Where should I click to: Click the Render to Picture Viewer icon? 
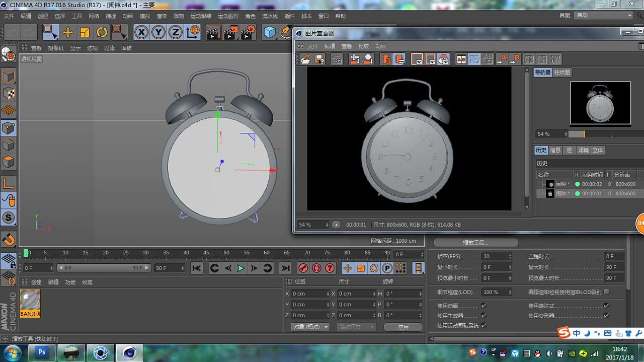pyautogui.click(x=230, y=33)
